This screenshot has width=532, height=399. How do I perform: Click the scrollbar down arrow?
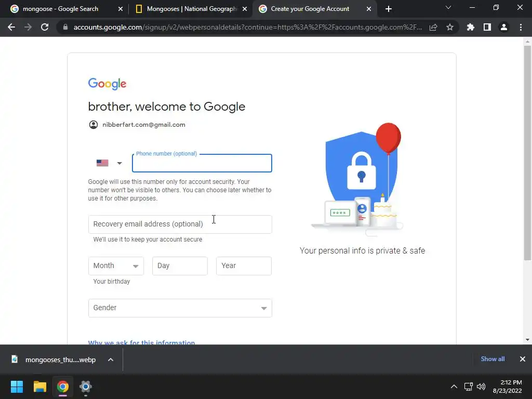527,340
